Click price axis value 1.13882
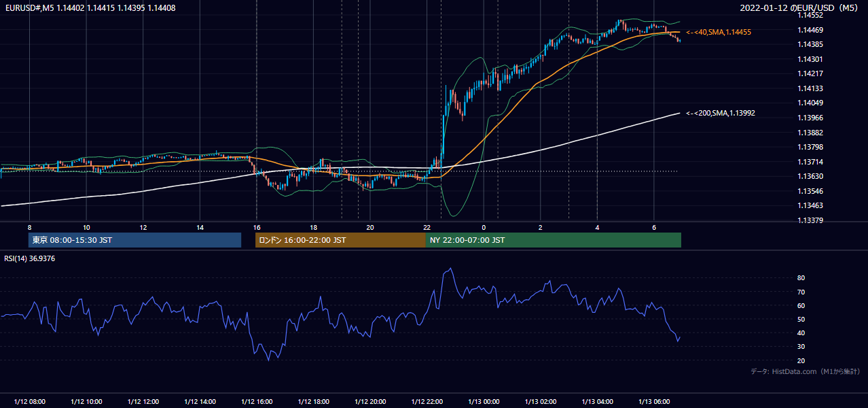The image size is (868, 408). (x=810, y=133)
